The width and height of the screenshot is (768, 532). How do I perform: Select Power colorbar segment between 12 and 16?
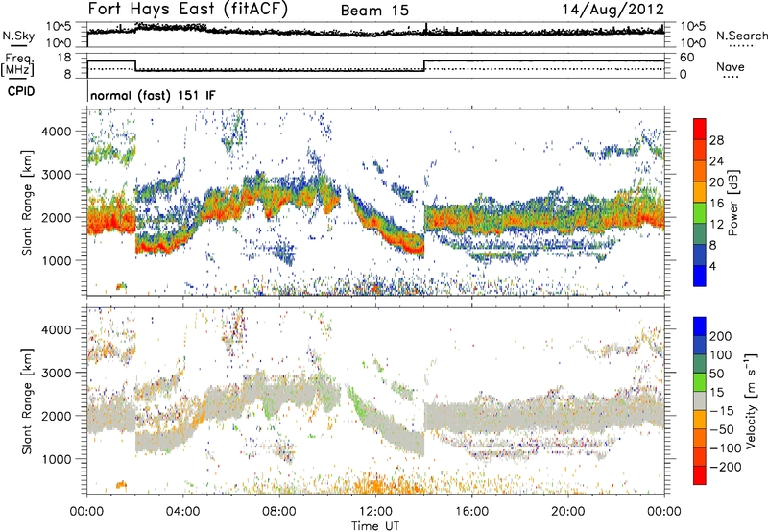(700, 213)
